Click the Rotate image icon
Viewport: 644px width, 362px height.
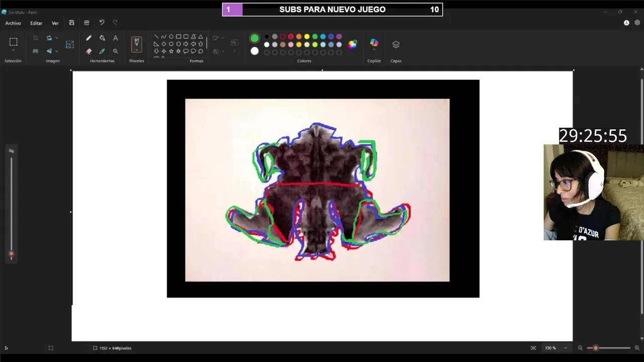[x=49, y=38]
